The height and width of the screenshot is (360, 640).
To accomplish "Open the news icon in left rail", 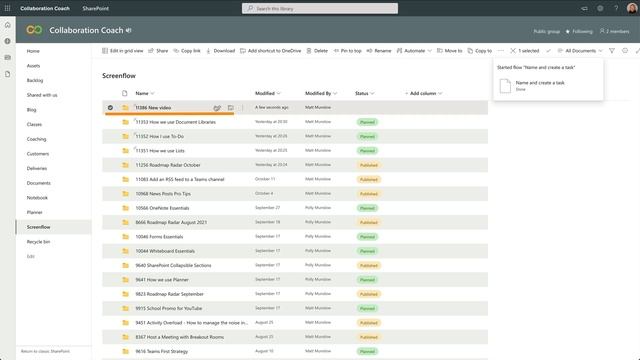I will [x=7, y=58].
